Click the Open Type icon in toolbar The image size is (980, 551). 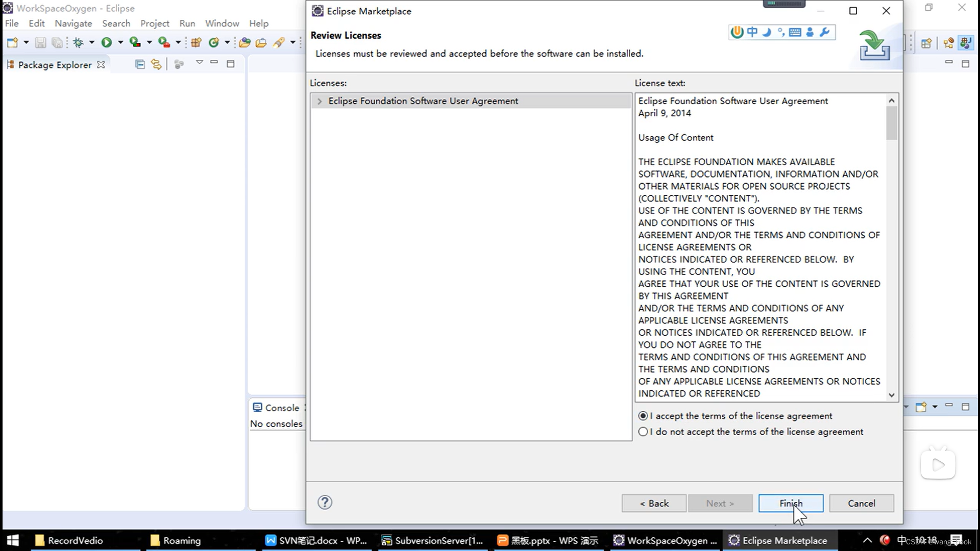[x=245, y=43]
